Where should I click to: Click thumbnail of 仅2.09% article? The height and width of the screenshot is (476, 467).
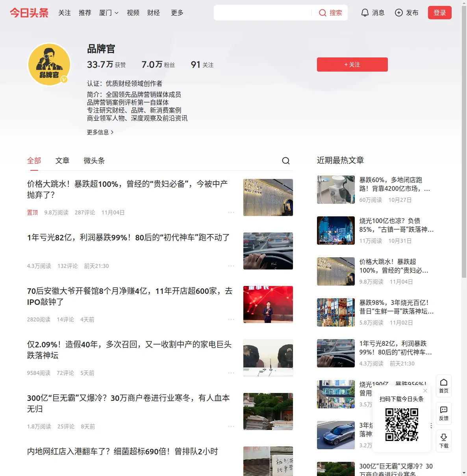[x=268, y=358]
